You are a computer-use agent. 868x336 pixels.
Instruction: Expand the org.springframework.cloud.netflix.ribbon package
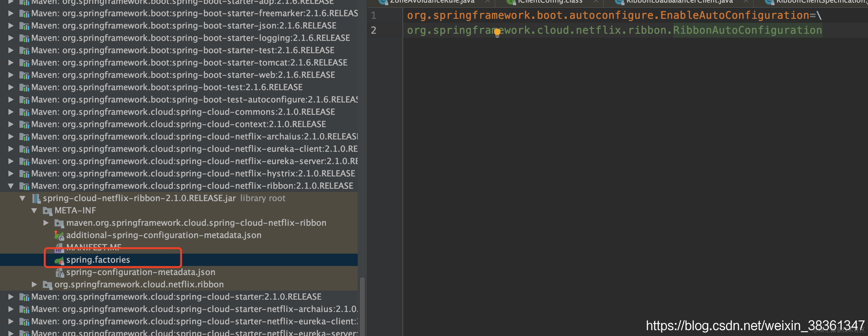tap(34, 284)
